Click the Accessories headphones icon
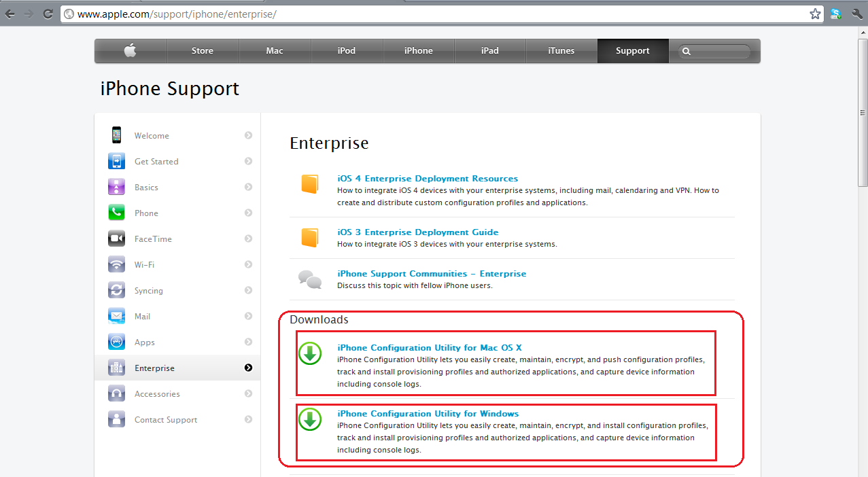Viewport: 868px width, 477px height. tap(117, 393)
